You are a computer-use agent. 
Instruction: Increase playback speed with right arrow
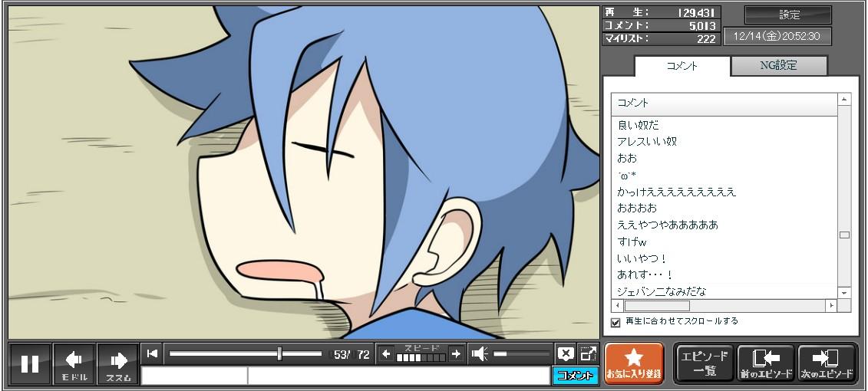(456, 353)
